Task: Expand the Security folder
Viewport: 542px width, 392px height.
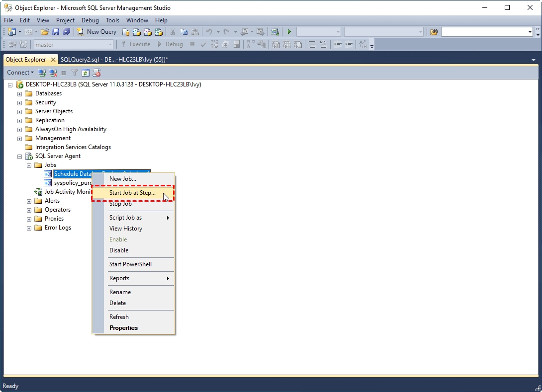Action: [x=20, y=103]
